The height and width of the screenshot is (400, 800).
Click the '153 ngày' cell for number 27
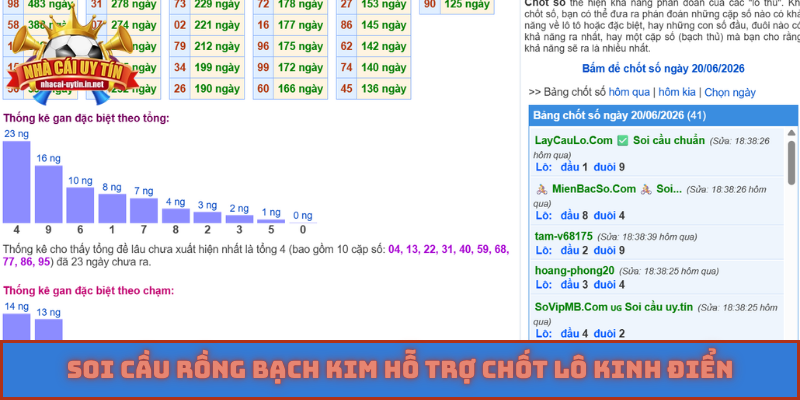384,5
